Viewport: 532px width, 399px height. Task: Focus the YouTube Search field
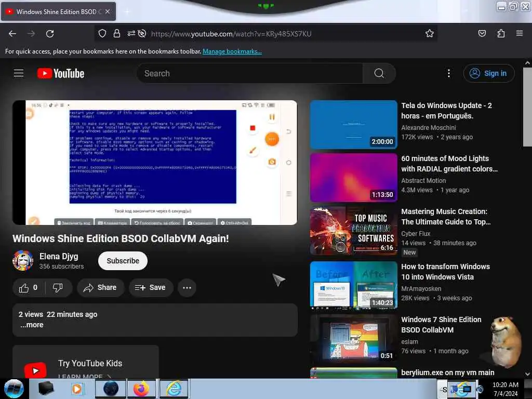[x=250, y=73]
